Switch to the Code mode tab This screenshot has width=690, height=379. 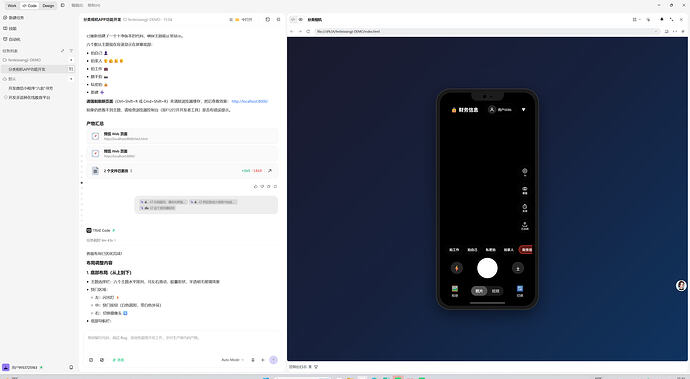point(29,6)
